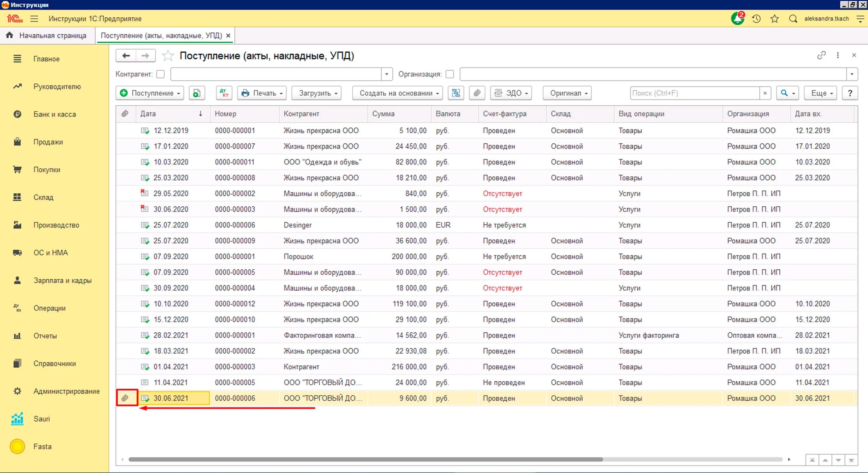
Task: Click the related documents structure icon
Action: 456,93
